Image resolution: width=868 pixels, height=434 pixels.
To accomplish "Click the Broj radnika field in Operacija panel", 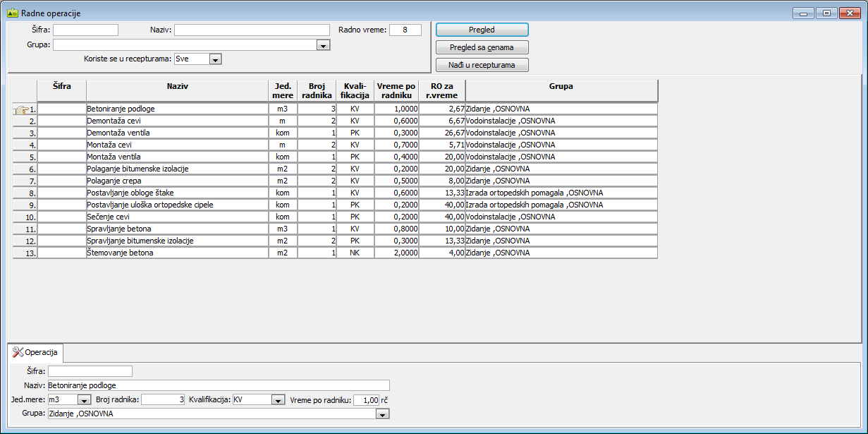I will [163, 400].
